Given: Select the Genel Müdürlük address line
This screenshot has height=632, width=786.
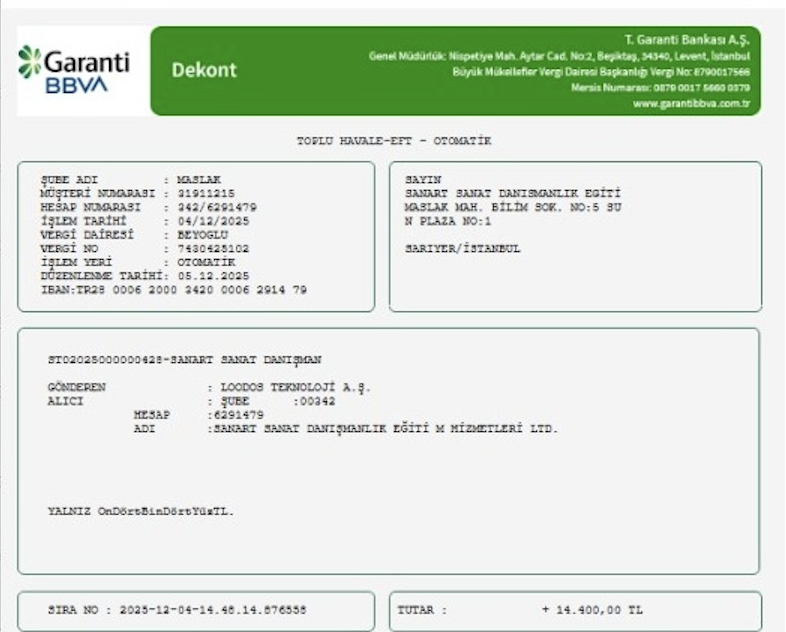Looking at the screenshot, I should click(559, 56).
